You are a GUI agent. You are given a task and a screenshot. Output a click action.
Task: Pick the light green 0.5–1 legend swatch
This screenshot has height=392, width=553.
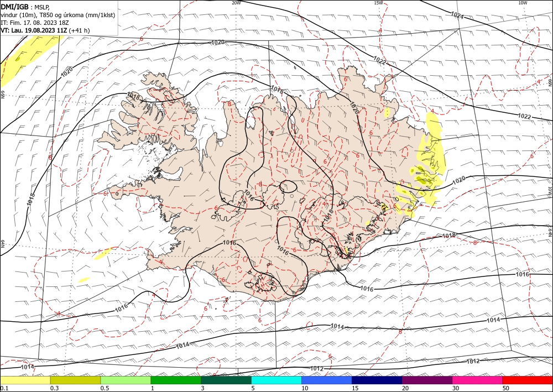point(126,380)
